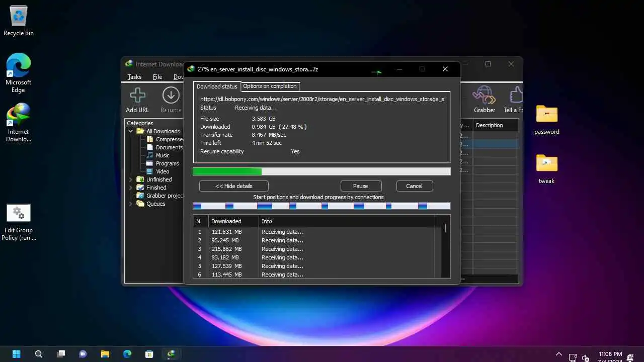Open Edit Group Policy desktop shortcut
644x362 pixels.
(x=19, y=222)
